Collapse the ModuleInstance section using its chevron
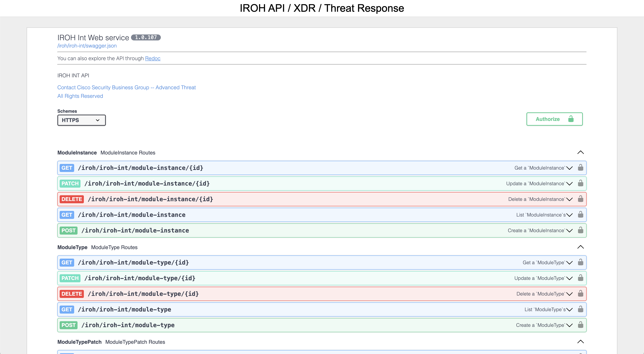 click(x=581, y=153)
